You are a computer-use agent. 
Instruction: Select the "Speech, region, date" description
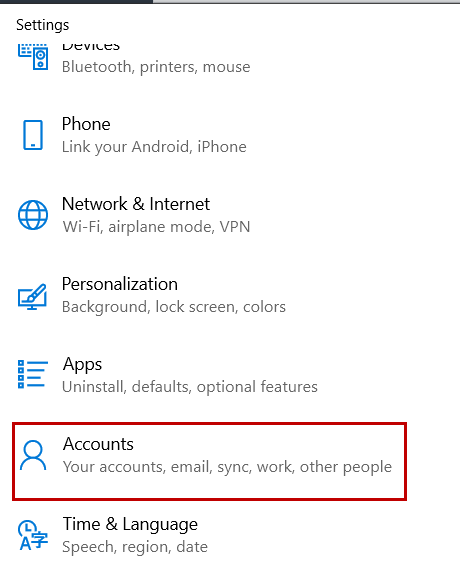tap(135, 547)
